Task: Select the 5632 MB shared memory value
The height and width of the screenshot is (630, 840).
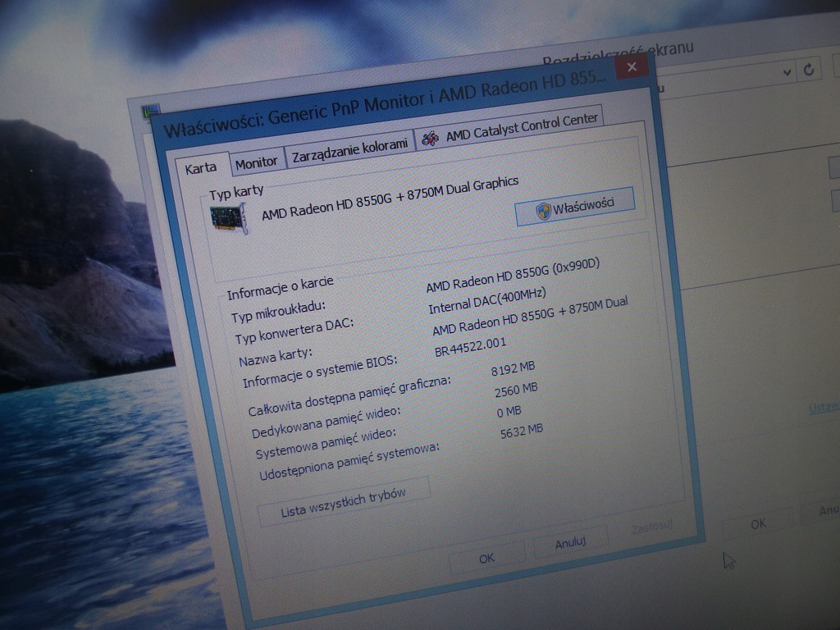Action: click(x=521, y=431)
